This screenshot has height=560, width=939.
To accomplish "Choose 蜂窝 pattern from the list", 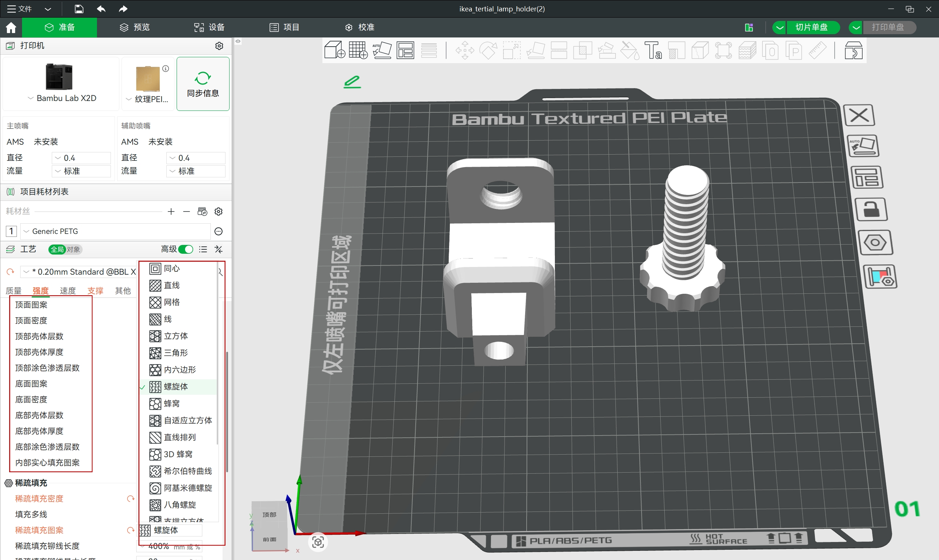I will click(x=179, y=404).
